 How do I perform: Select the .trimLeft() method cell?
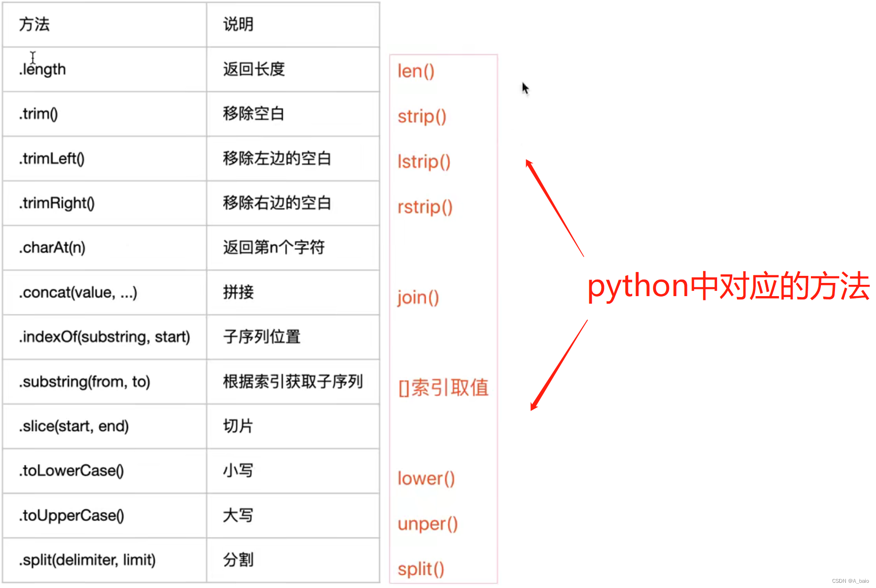pyautogui.click(x=104, y=159)
